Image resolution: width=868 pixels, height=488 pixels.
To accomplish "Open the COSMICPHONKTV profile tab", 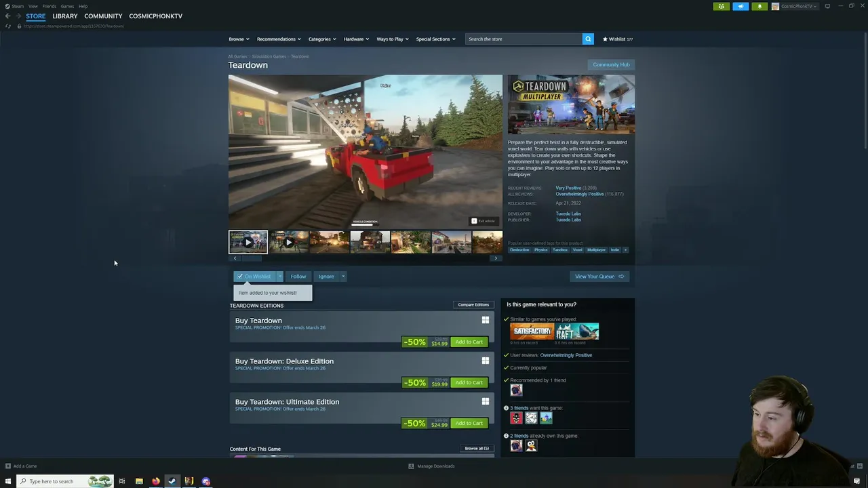I will (155, 16).
